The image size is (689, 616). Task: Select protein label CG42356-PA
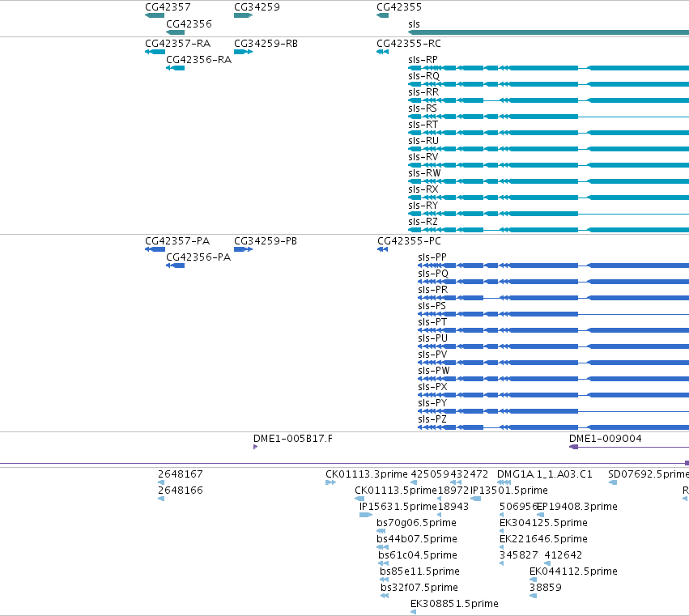point(198,257)
